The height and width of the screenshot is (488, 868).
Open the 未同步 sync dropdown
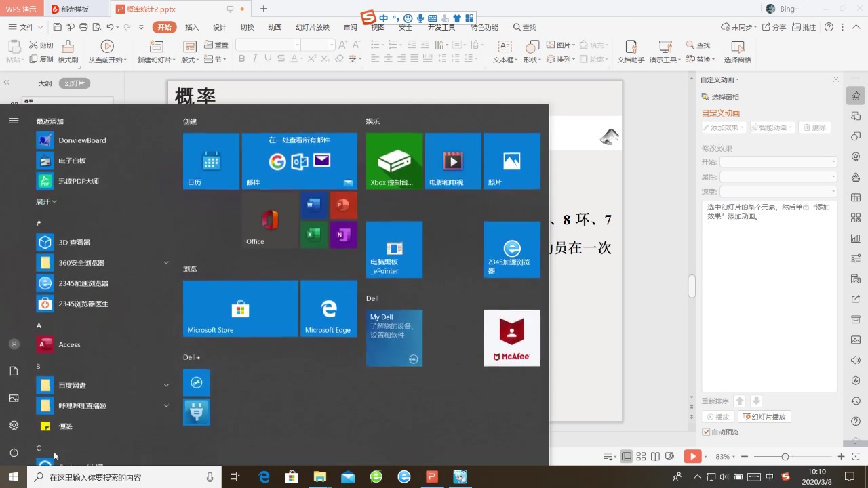click(738, 27)
